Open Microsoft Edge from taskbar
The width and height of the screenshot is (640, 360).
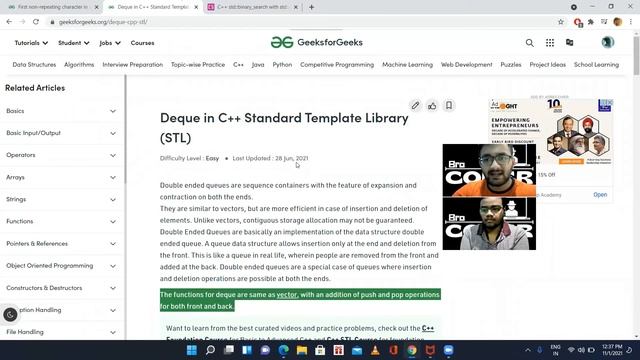pyautogui.click(x=283, y=350)
